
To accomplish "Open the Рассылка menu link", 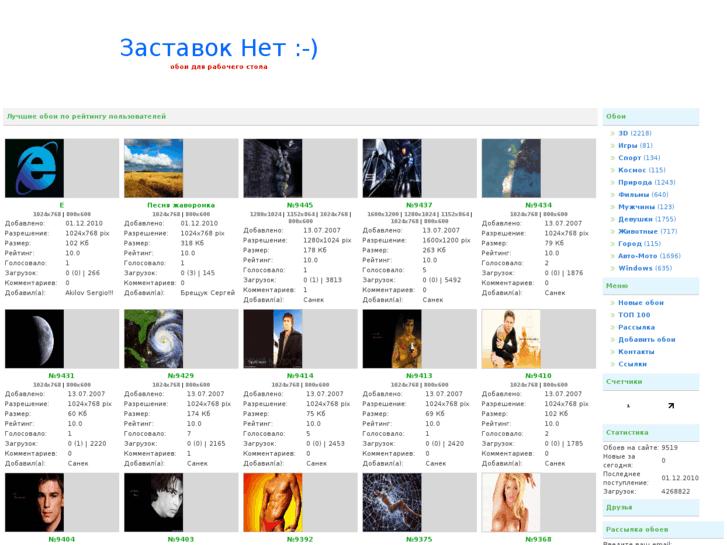I will [x=636, y=327].
